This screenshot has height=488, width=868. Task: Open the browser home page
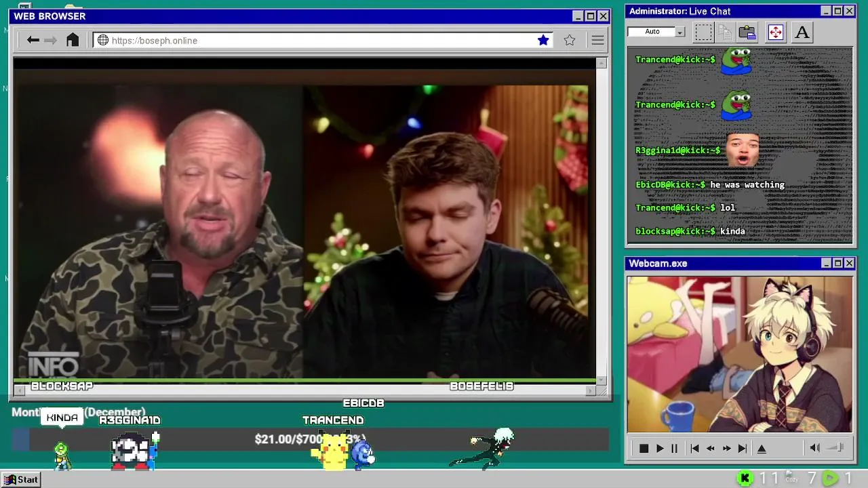73,40
